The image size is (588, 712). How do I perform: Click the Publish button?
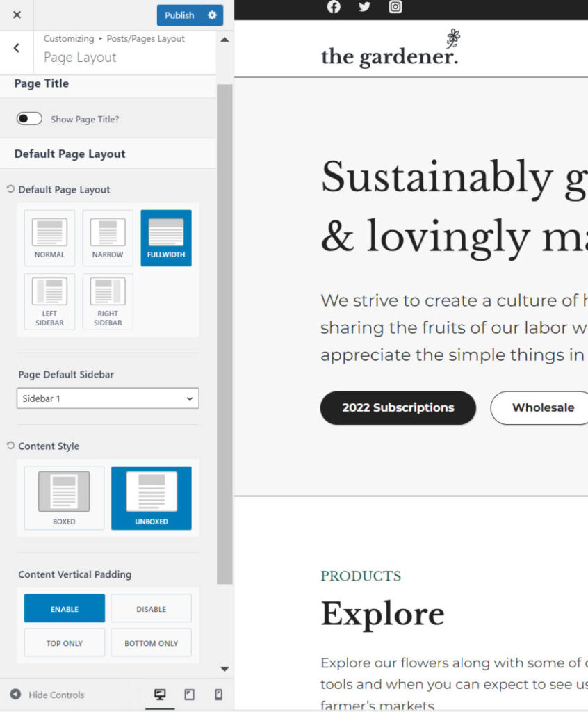[x=179, y=15]
